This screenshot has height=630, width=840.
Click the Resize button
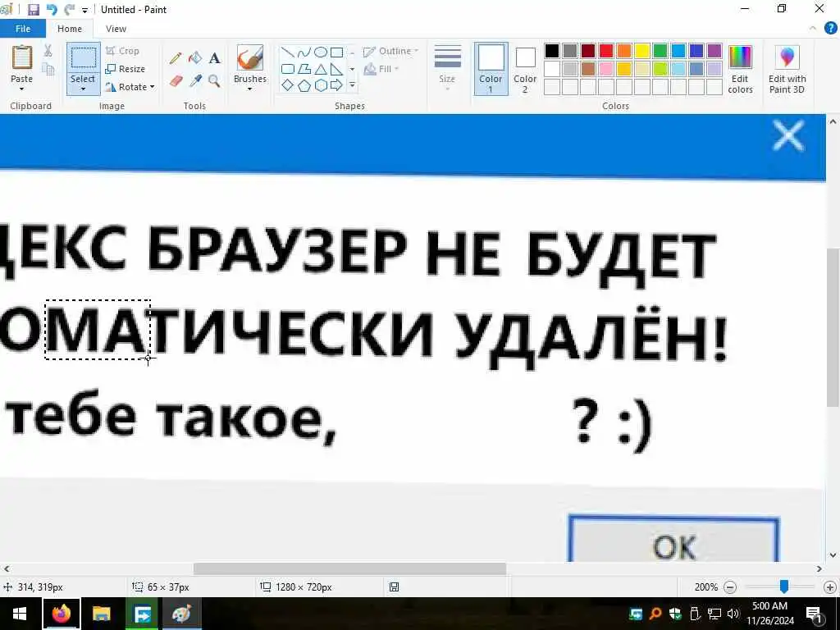click(126, 69)
